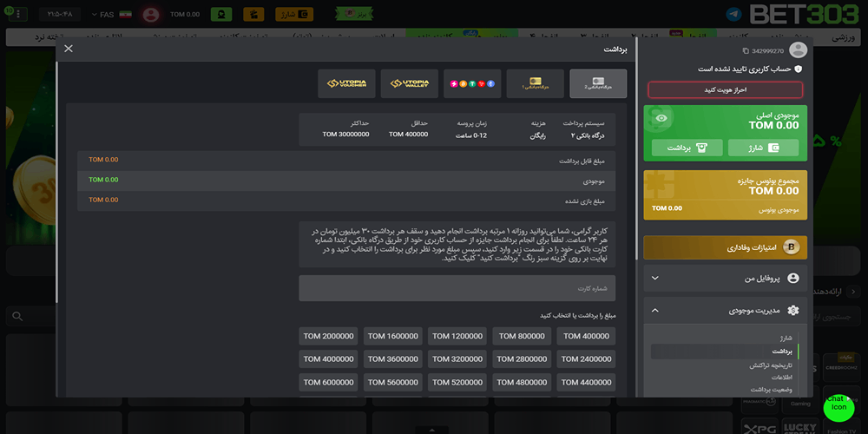The height and width of the screenshot is (434, 868).
Task: Toggle main balance visibility eye icon
Action: (x=662, y=118)
